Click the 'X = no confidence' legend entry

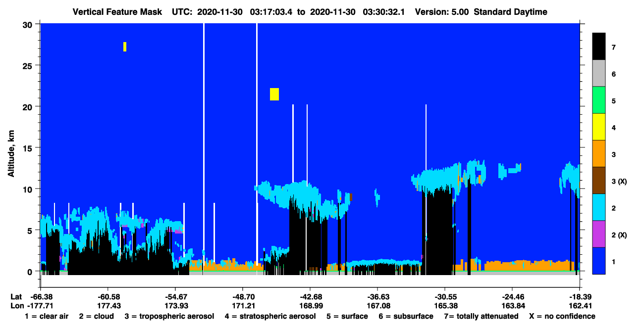click(x=562, y=316)
